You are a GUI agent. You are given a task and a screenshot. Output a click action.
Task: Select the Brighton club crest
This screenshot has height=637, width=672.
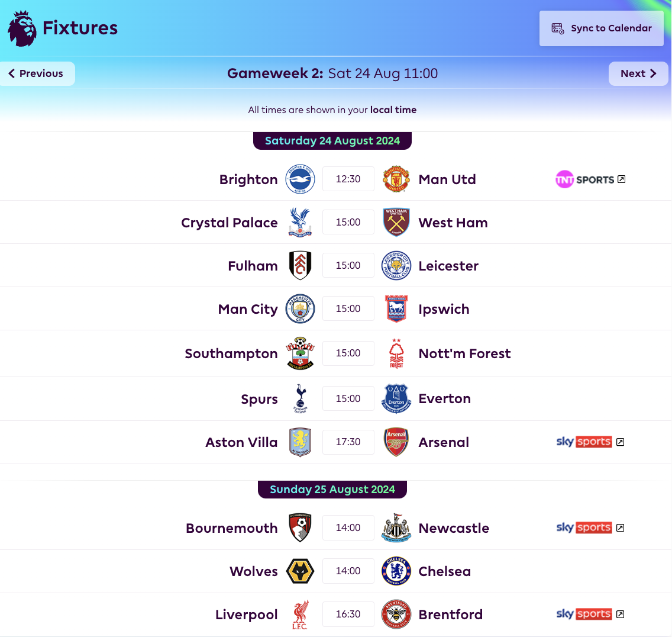pyautogui.click(x=300, y=179)
